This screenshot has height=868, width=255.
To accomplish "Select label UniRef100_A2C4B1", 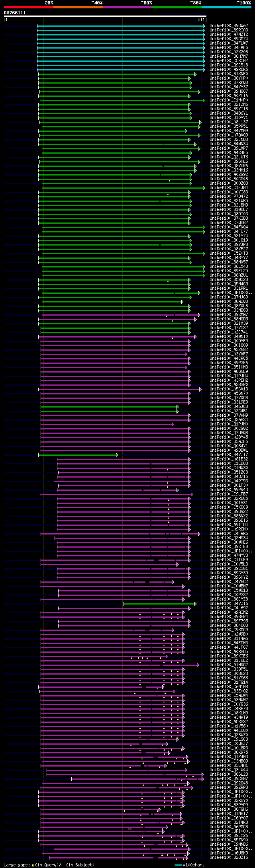I will click(229, 411).
